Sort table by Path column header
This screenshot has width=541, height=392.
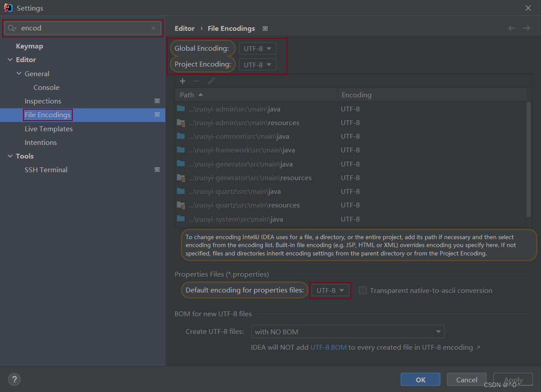tap(256, 95)
